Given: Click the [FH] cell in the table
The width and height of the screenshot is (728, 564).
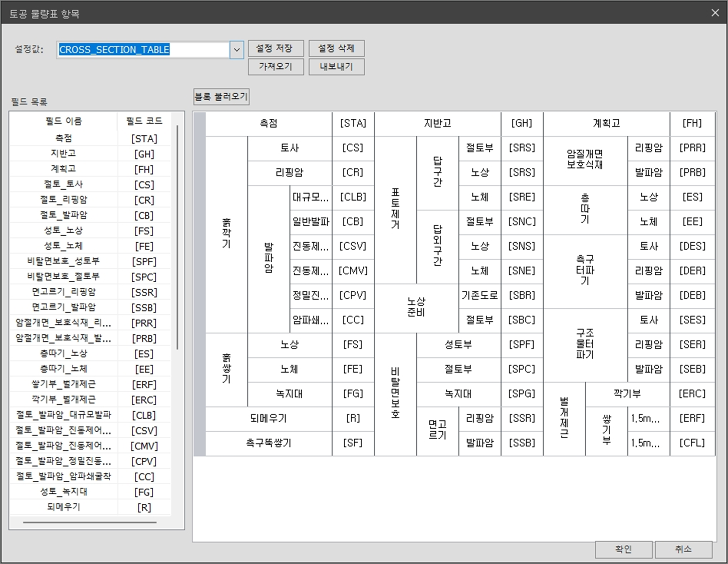Looking at the screenshot, I should point(692,123).
